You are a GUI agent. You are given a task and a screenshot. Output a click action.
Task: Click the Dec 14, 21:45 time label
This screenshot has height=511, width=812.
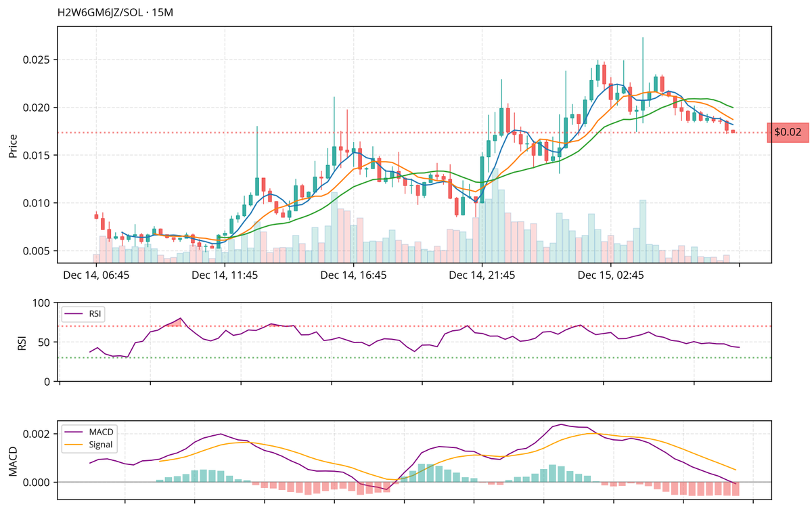coord(482,275)
